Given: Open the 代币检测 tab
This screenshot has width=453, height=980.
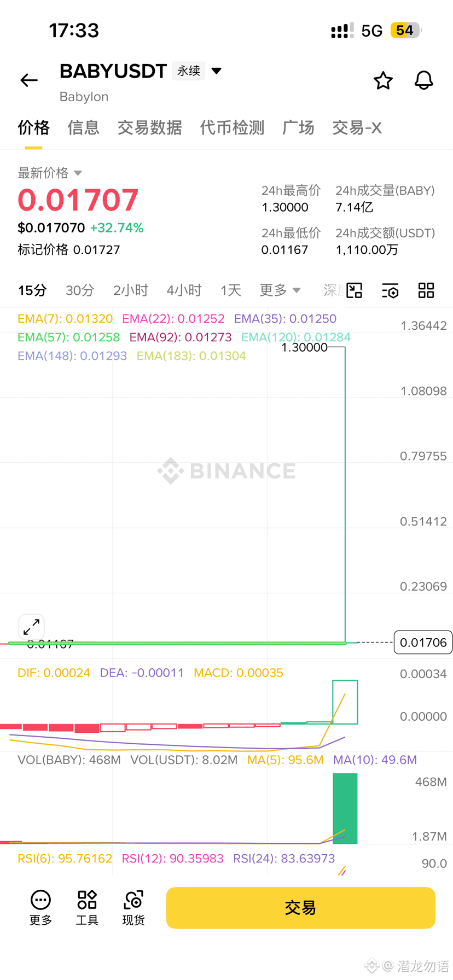Looking at the screenshot, I should click(x=232, y=128).
